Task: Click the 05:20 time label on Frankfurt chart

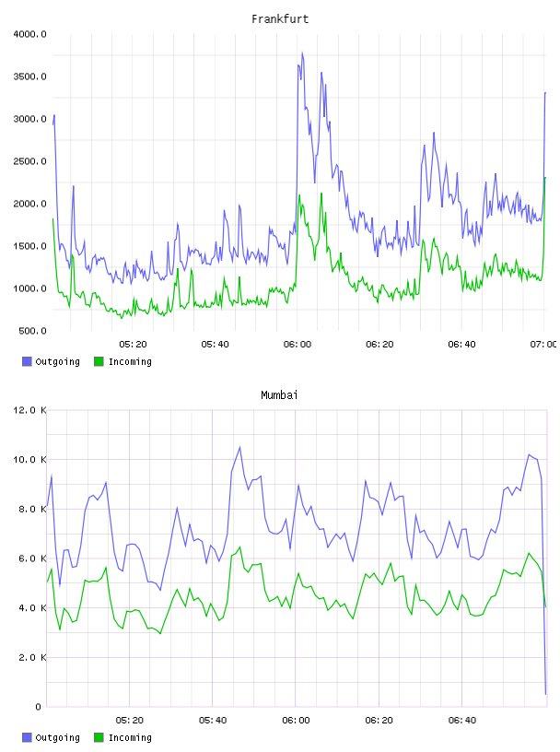Action: click(x=133, y=345)
